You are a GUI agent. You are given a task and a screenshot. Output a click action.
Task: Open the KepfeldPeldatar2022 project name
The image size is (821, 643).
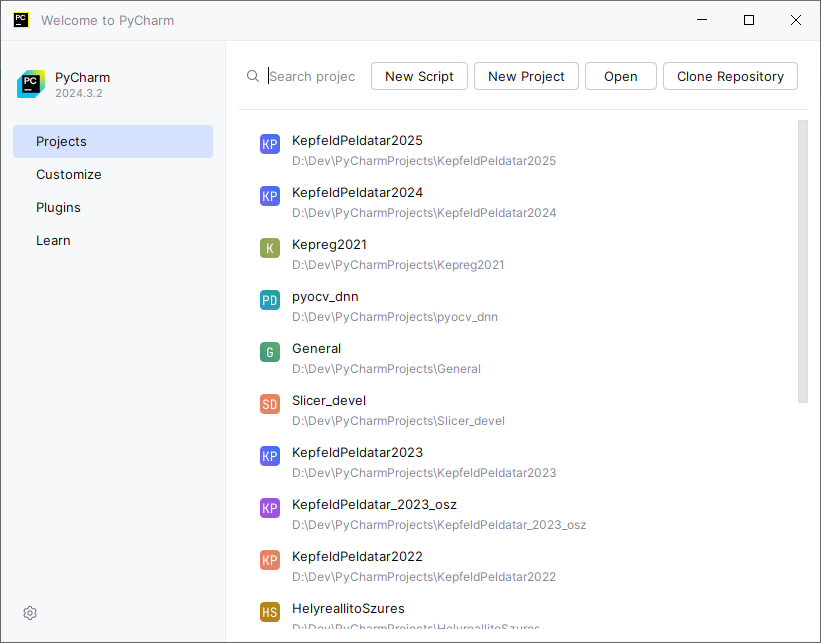(x=357, y=557)
